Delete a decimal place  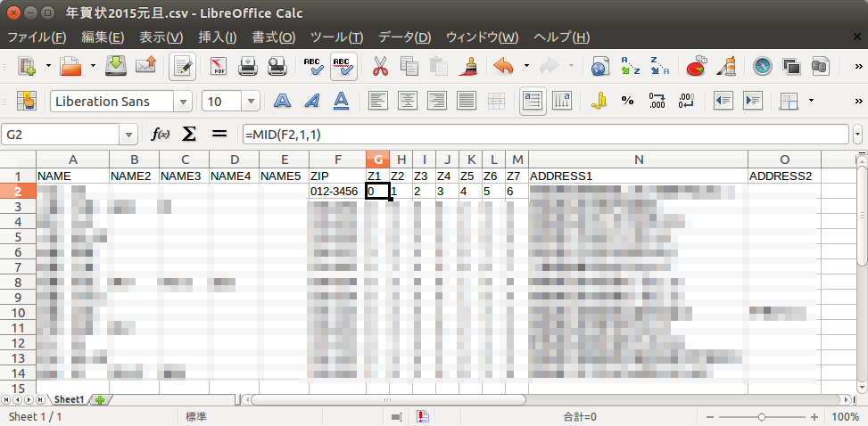pos(686,101)
